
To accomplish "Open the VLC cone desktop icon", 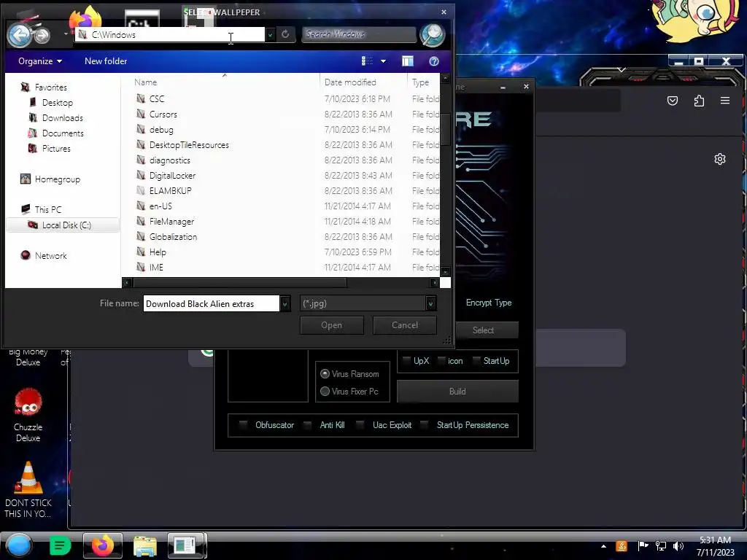I will 28,478.
